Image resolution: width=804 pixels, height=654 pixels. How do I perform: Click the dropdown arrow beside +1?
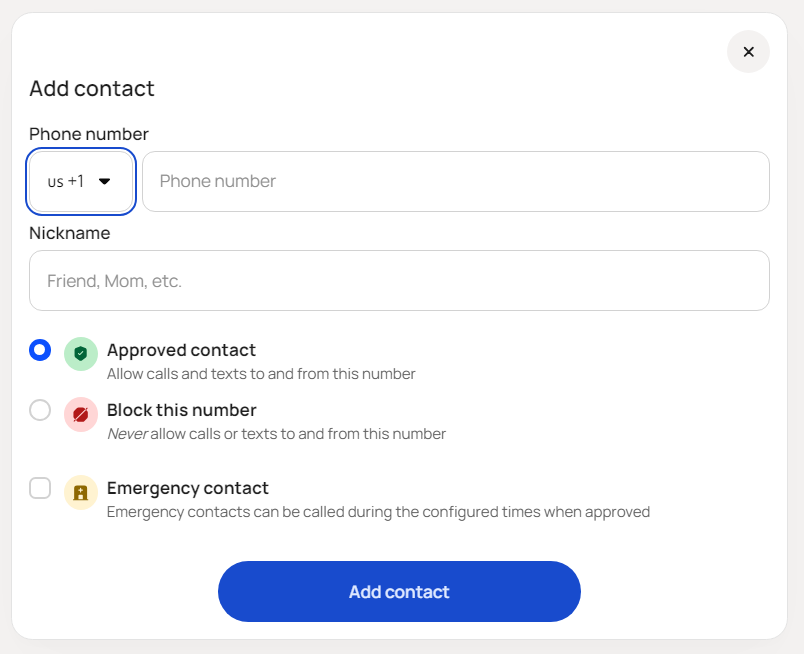point(105,181)
